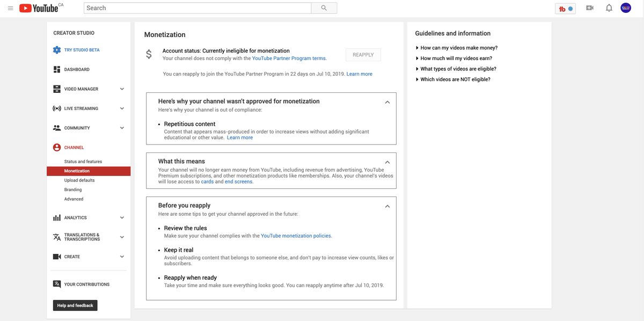
Task: Click the Video Manager icon
Action: pyautogui.click(x=57, y=89)
